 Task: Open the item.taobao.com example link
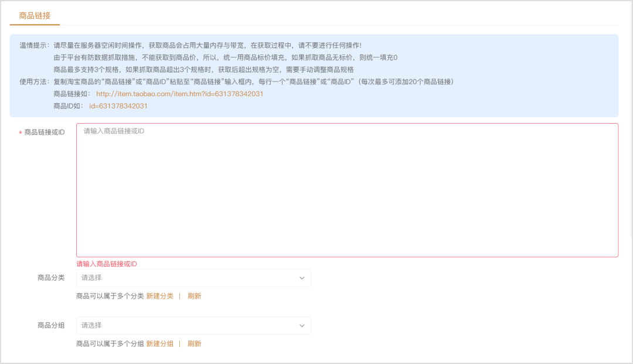(x=180, y=94)
